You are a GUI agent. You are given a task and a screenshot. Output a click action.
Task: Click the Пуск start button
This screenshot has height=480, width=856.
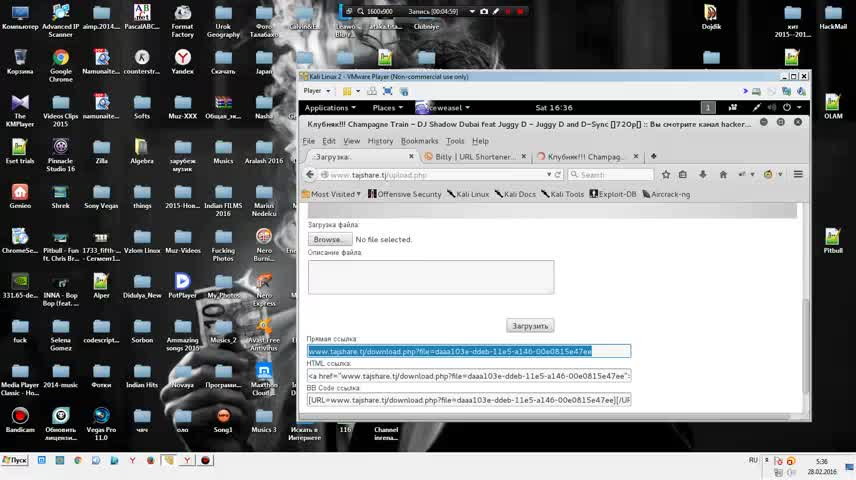pyautogui.click(x=15, y=460)
